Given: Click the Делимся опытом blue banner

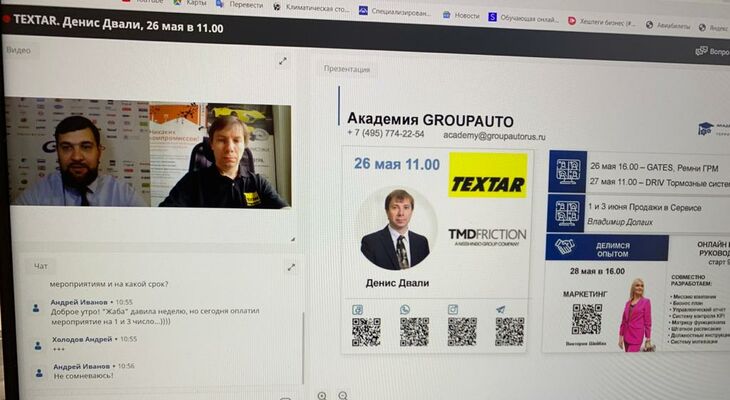Looking at the screenshot, I should pyautogui.click(x=607, y=248).
